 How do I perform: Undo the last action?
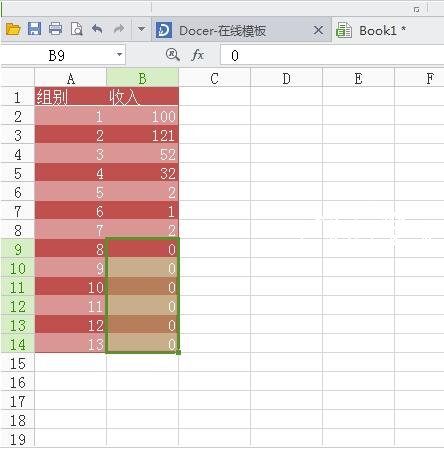click(97, 29)
